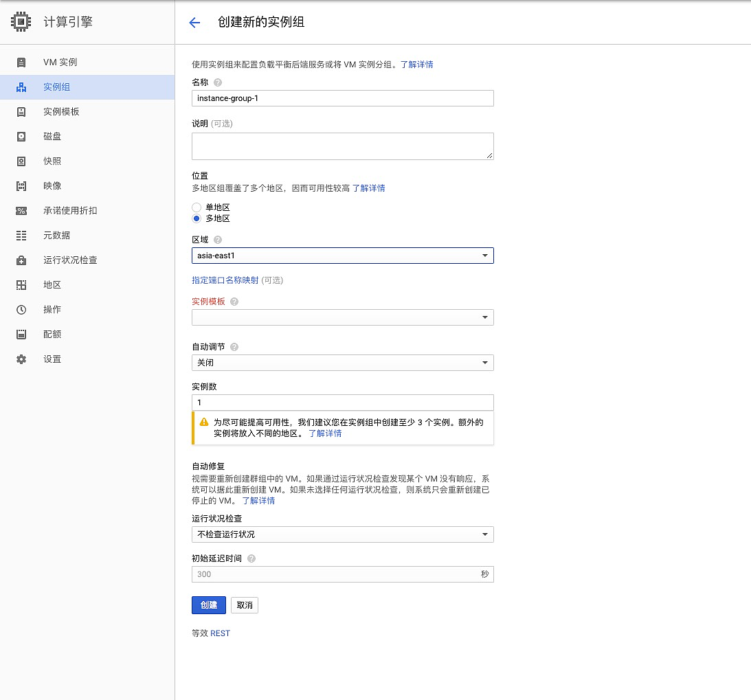Screen dimensions: 751x700
Task: Click the 承诺使用折扣 percent icon
Action: tap(21, 211)
